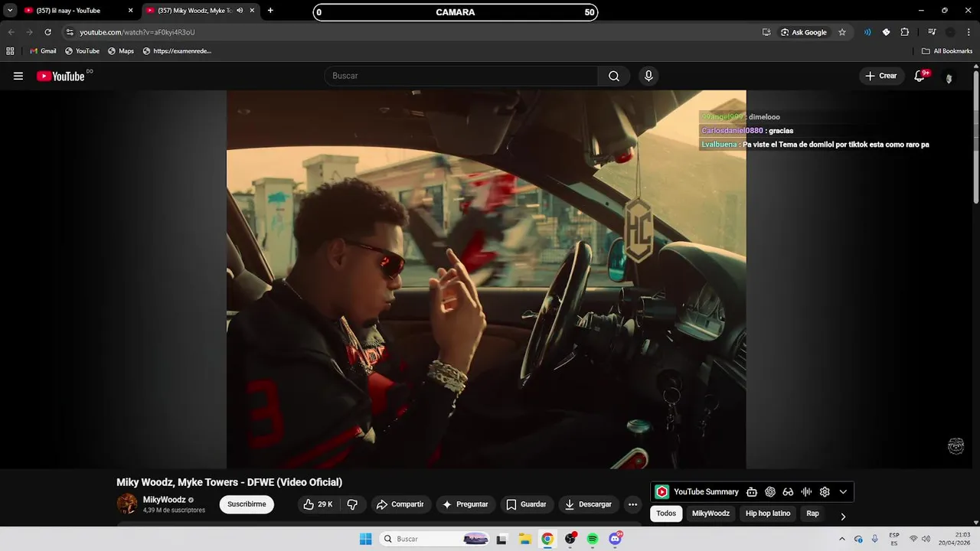980x551 pixels.
Task: Click the audio waveform icon in YouTube Summary
Action: click(806, 492)
